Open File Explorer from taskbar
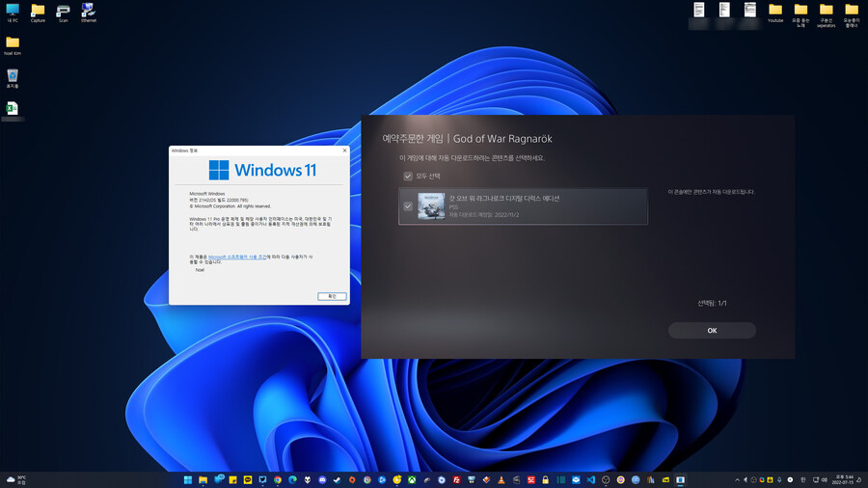 pyautogui.click(x=203, y=479)
